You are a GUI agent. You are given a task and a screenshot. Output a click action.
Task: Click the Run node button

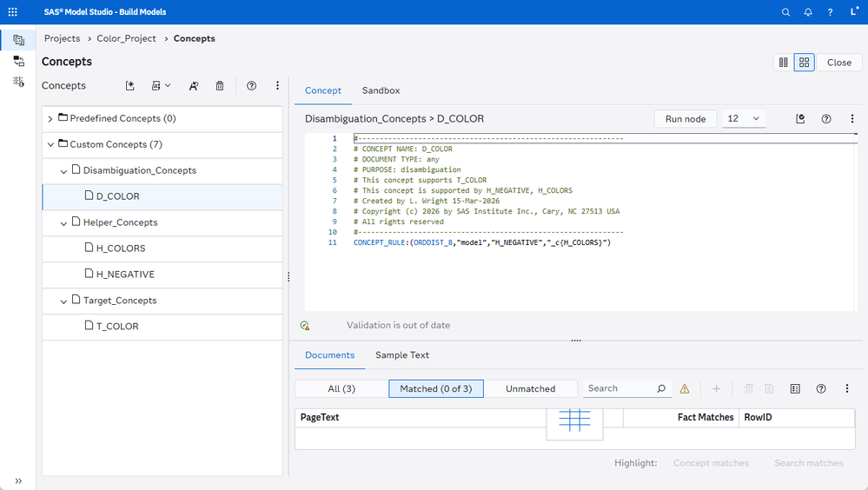686,118
